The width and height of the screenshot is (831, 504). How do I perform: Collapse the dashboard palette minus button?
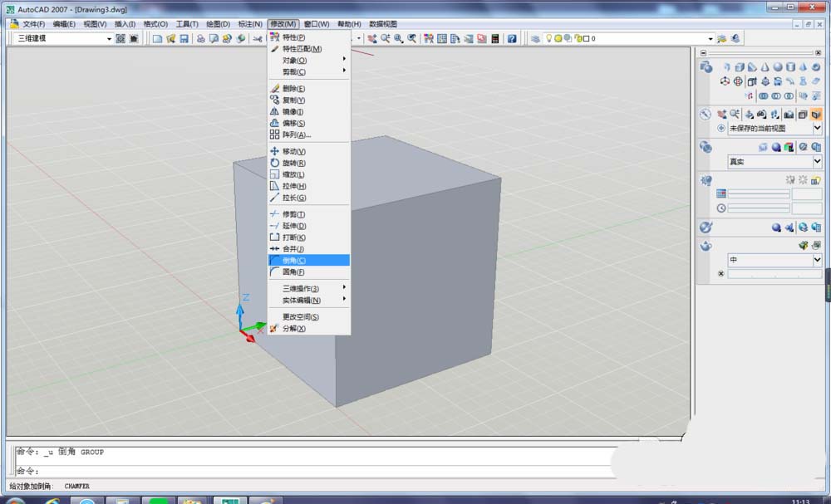pyautogui.click(x=703, y=53)
